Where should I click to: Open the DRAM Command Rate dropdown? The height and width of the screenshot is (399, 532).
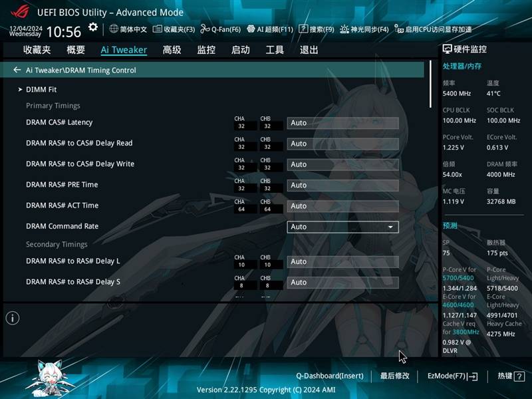(x=342, y=227)
